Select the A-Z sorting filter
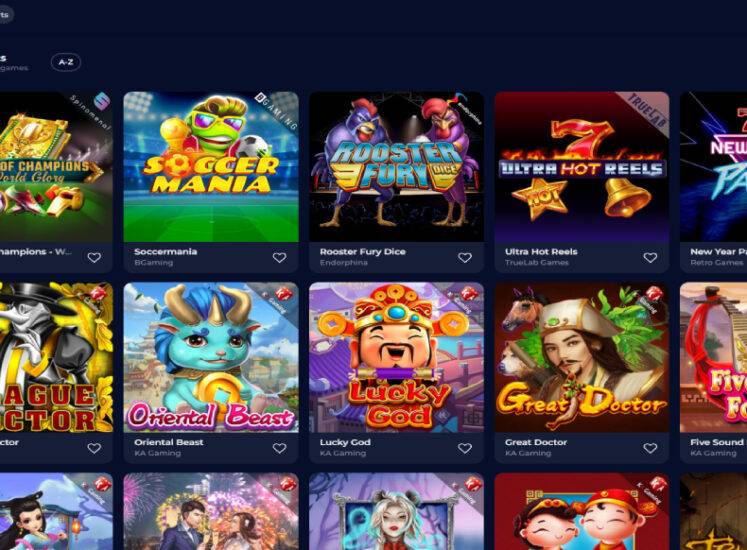This screenshot has width=747, height=550. pyautogui.click(x=66, y=62)
